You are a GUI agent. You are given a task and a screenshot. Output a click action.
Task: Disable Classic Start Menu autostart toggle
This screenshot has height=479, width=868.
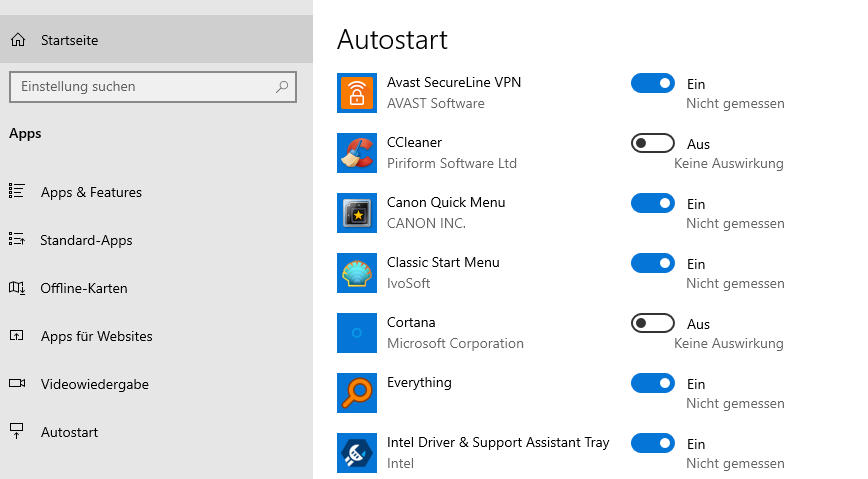653,263
